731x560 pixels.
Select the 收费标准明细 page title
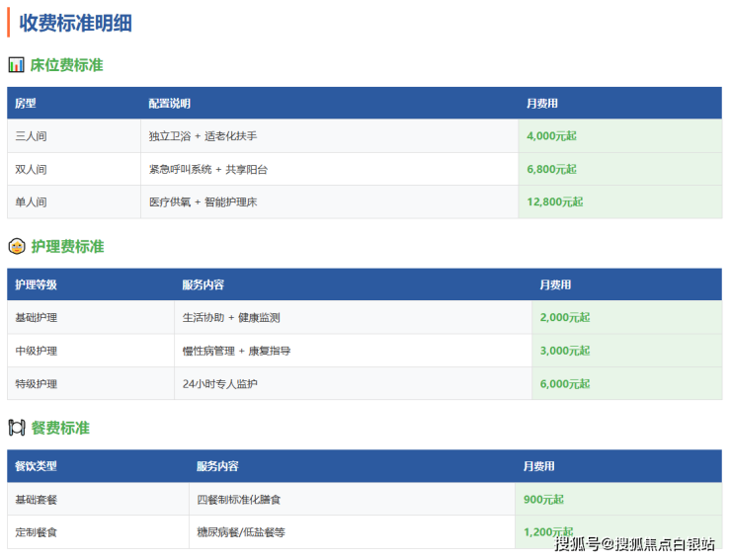pyautogui.click(x=75, y=23)
